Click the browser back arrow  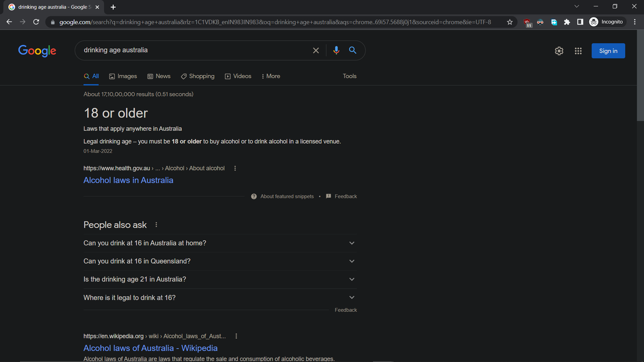point(9,22)
